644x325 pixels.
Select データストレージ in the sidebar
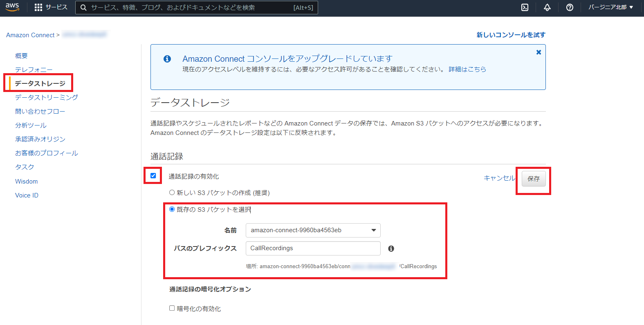[40, 83]
